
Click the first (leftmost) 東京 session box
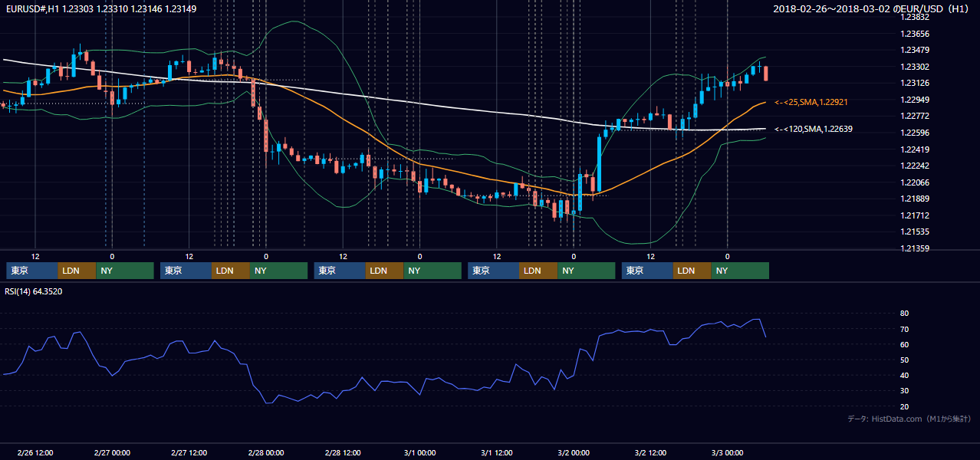coord(31,271)
